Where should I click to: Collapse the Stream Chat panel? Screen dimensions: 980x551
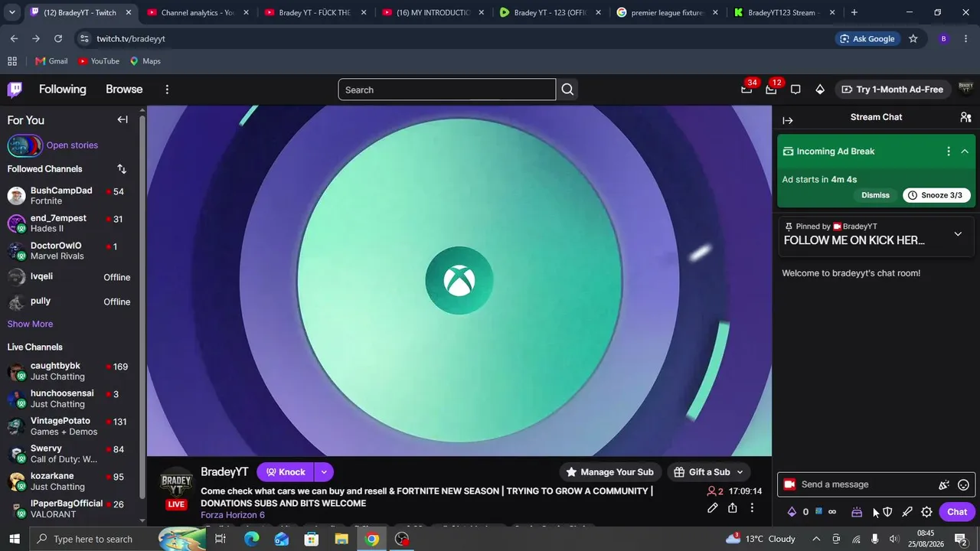(x=788, y=120)
